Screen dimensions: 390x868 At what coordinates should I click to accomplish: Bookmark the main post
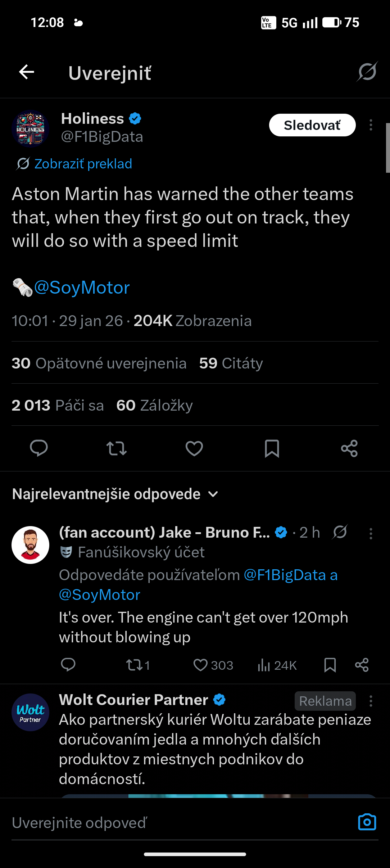[x=272, y=448]
